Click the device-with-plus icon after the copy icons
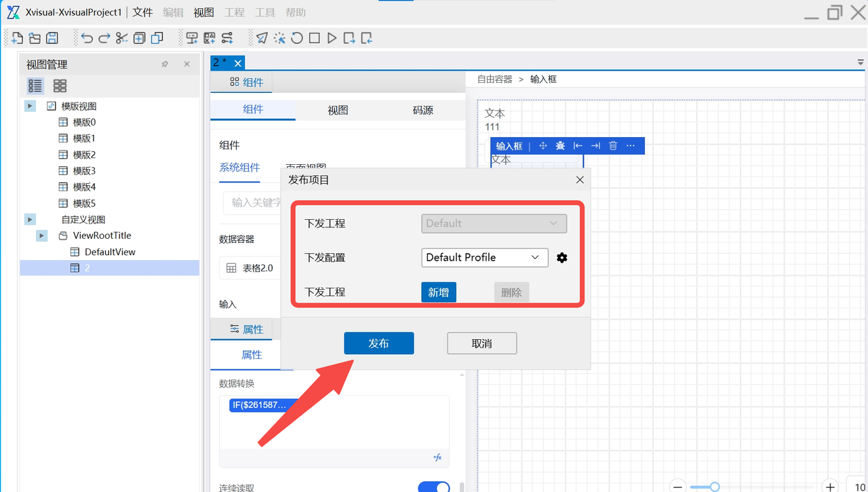The height and width of the screenshot is (492, 868). point(192,38)
